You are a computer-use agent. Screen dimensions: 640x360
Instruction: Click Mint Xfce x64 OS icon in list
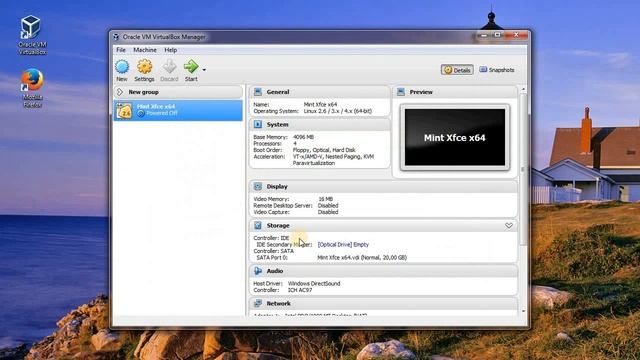(124, 110)
